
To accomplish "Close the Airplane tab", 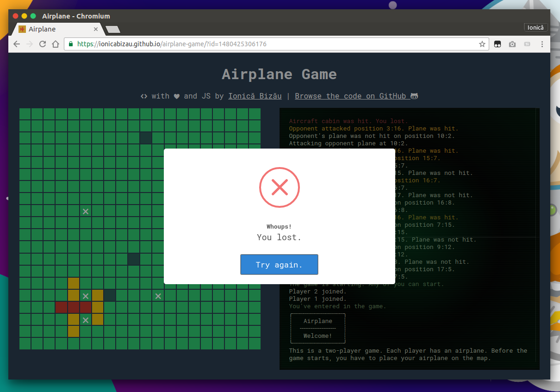I will coord(96,29).
